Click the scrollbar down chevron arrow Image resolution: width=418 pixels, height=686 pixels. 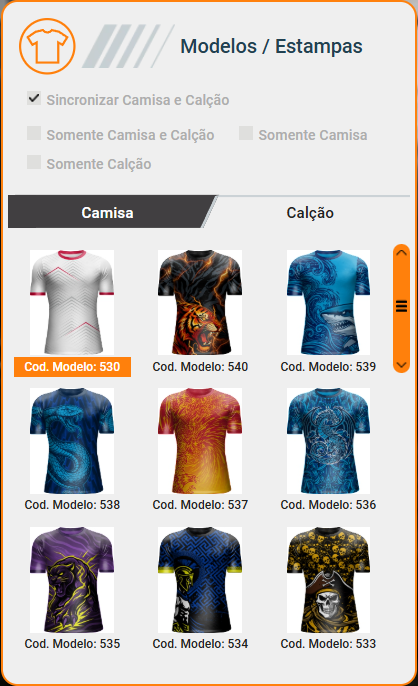(x=401, y=364)
